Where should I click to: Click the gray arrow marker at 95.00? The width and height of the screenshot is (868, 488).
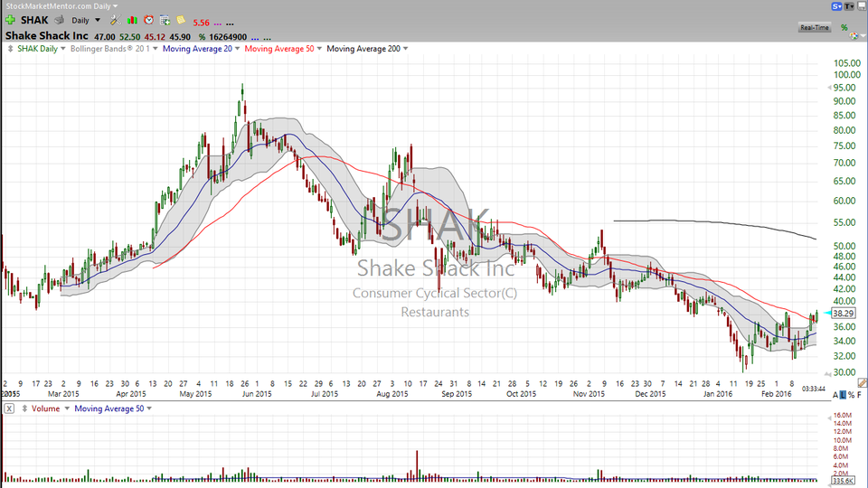click(829, 88)
